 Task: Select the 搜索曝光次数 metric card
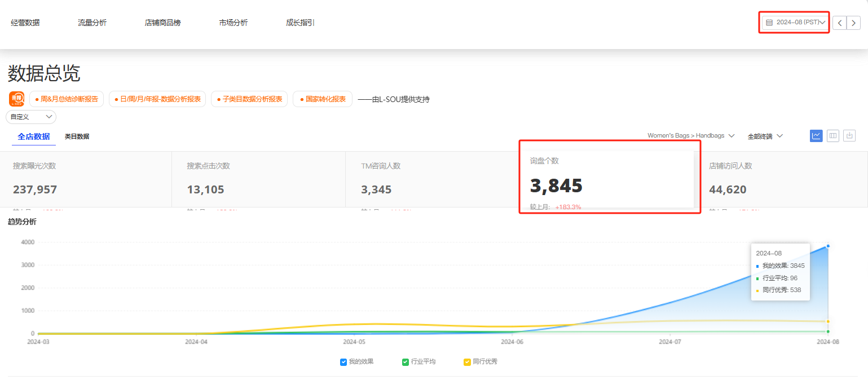(x=86, y=179)
